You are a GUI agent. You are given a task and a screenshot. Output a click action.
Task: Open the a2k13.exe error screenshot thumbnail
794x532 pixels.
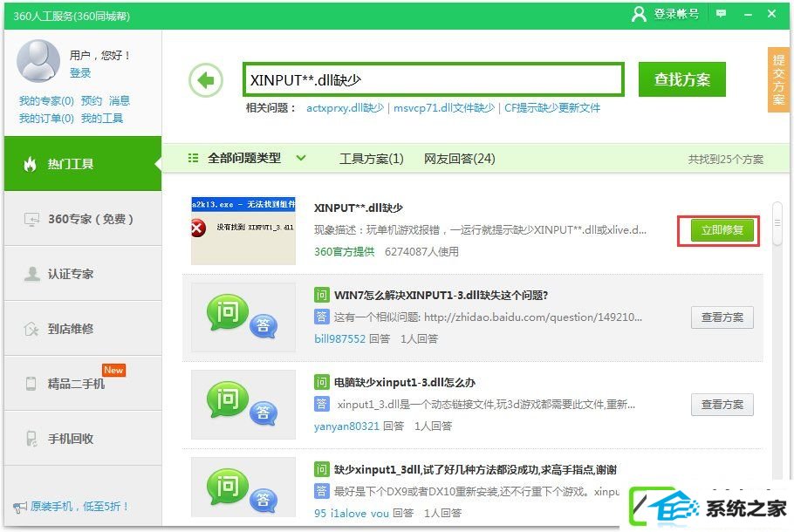(x=243, y=230)
